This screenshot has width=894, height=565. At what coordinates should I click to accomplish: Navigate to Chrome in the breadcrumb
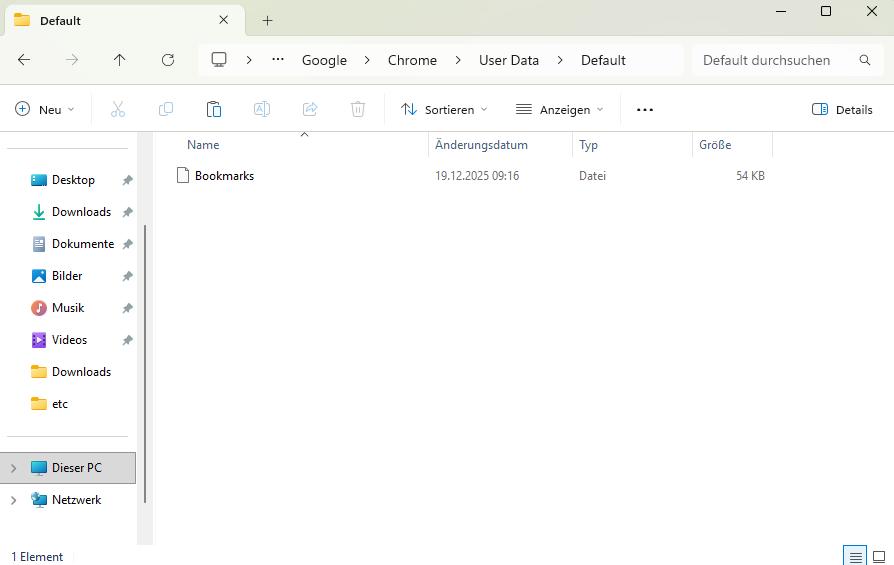pyautogui.click(x=412, y=60)
